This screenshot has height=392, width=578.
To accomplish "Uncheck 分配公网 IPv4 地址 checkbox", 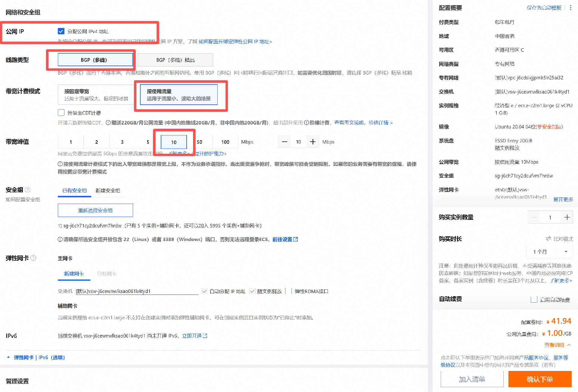I will pyautogui.click(x=61, y=31).
